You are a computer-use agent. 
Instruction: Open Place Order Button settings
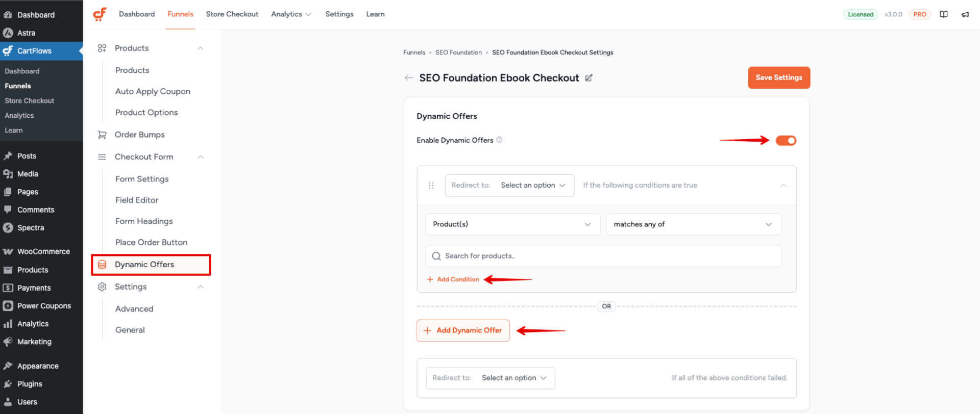151,242
